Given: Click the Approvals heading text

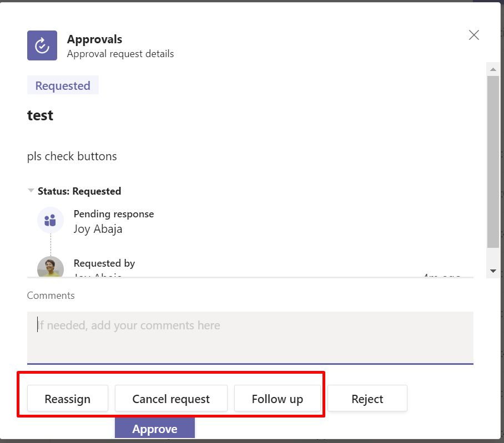Looking at the screenshot, I should point(94,39).
